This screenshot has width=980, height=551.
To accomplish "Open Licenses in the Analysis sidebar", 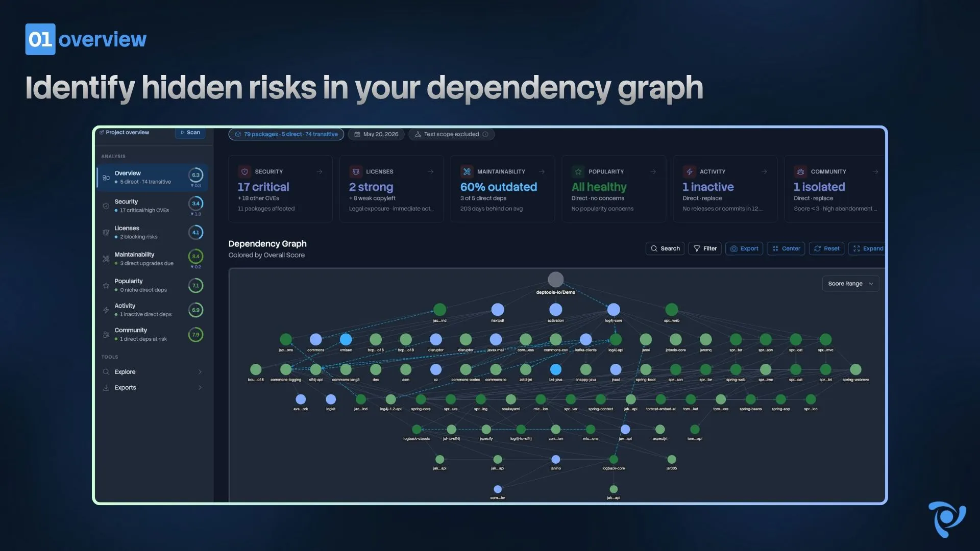I will pyautogui.click(x=153, y=233).
